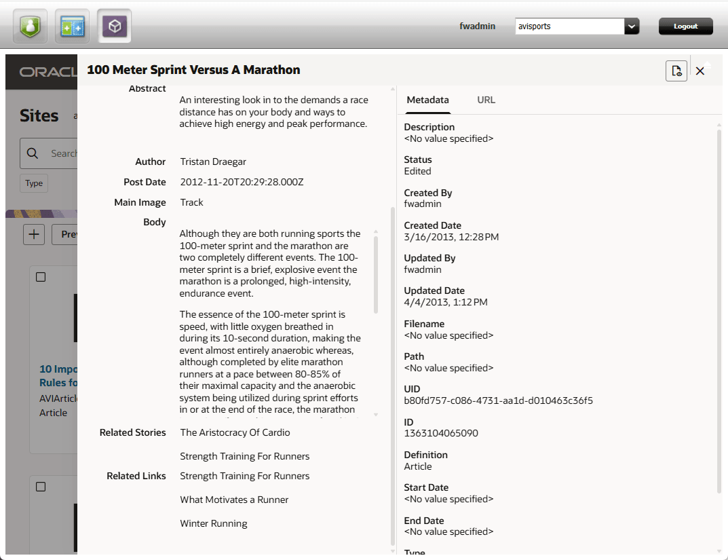Click the search magnifying glass icon
Image resolution: width=728 pixels, height=560 pixels.
32,153
